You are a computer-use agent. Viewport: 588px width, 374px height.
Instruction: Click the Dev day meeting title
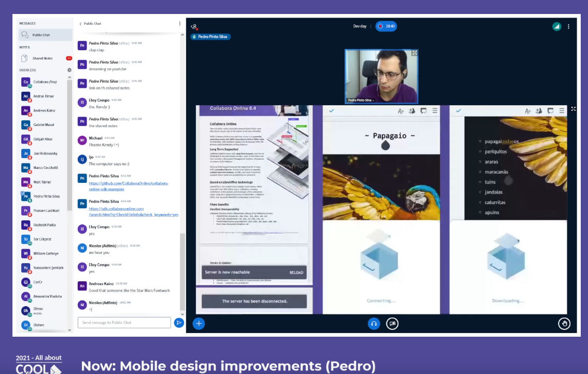coord(360,26)
